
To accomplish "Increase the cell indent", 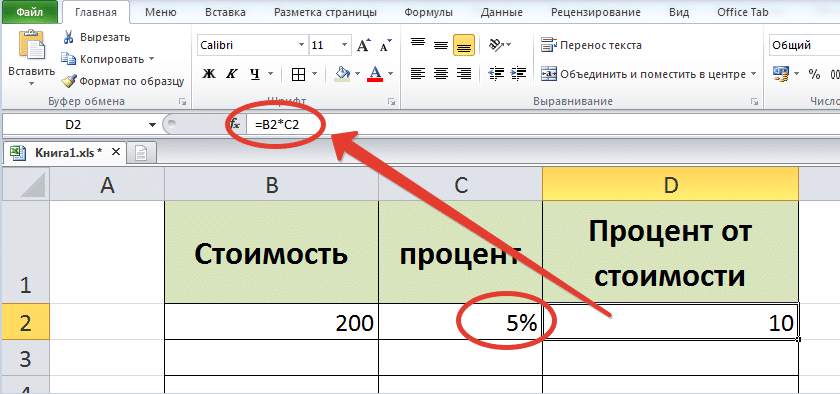I will click(x=519, y=73).
